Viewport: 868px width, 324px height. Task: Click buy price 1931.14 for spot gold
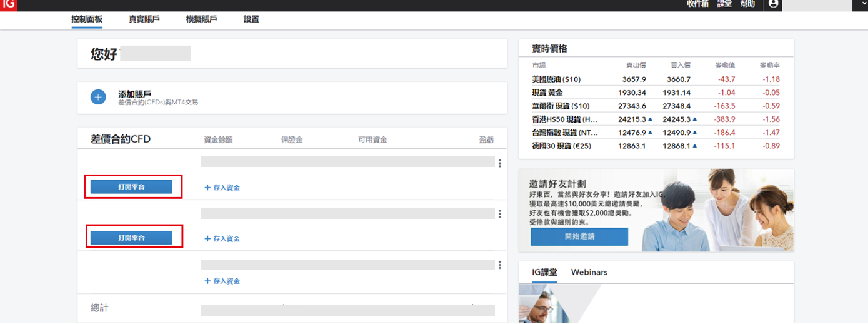coord(676,93)
